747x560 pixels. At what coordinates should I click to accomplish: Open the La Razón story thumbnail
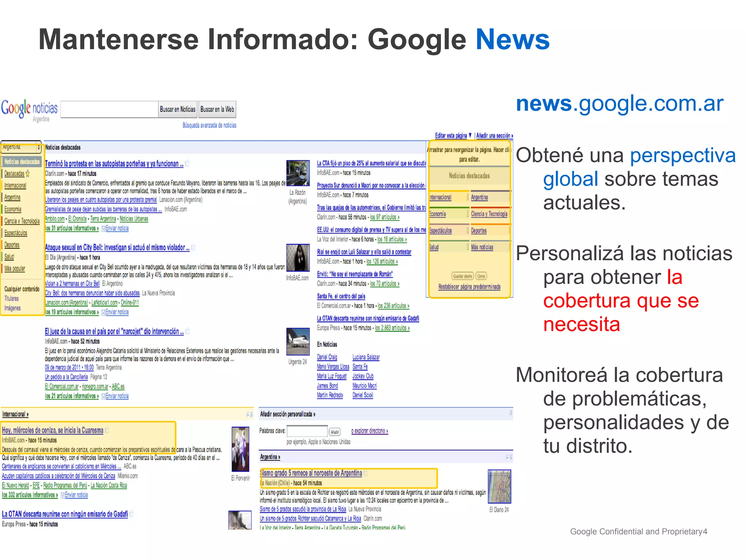pos(298,174)
